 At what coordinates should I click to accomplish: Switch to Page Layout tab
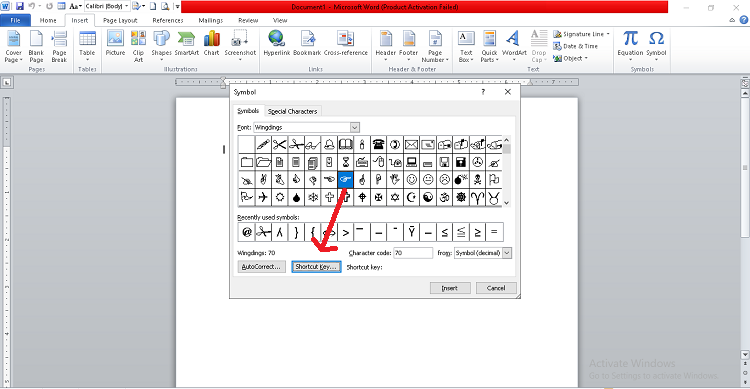coord(120,20)
